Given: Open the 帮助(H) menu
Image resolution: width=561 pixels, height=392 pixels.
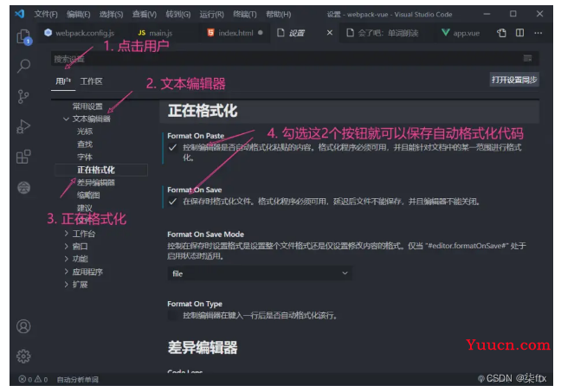Looking at the screenshot, I should point(279,15).
